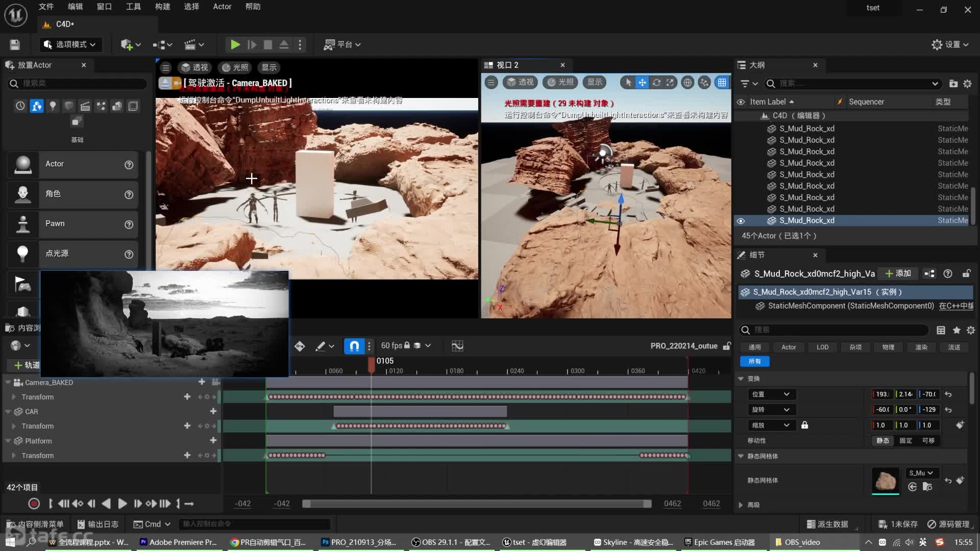
Task: Open the 平台 platforms dropdown
Action: coord(342,45)
